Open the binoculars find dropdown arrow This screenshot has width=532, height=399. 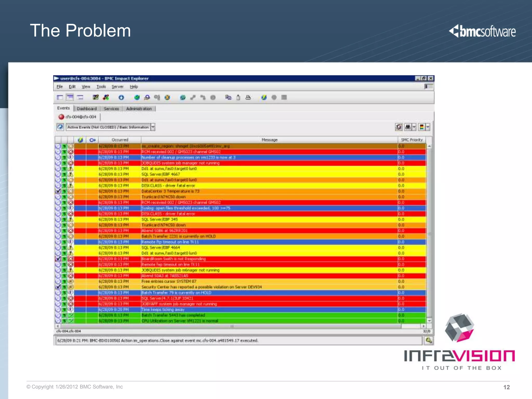click(x=414, y=127)
